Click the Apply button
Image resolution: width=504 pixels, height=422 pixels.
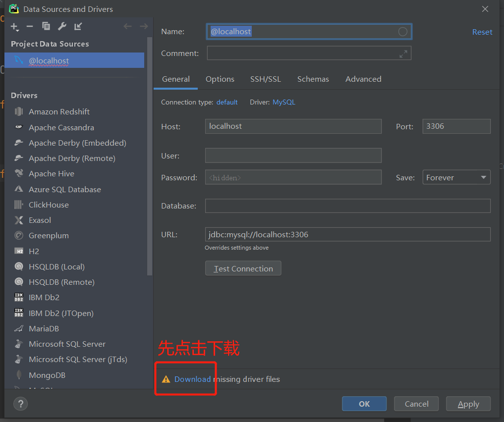click(x=468, y=404)
